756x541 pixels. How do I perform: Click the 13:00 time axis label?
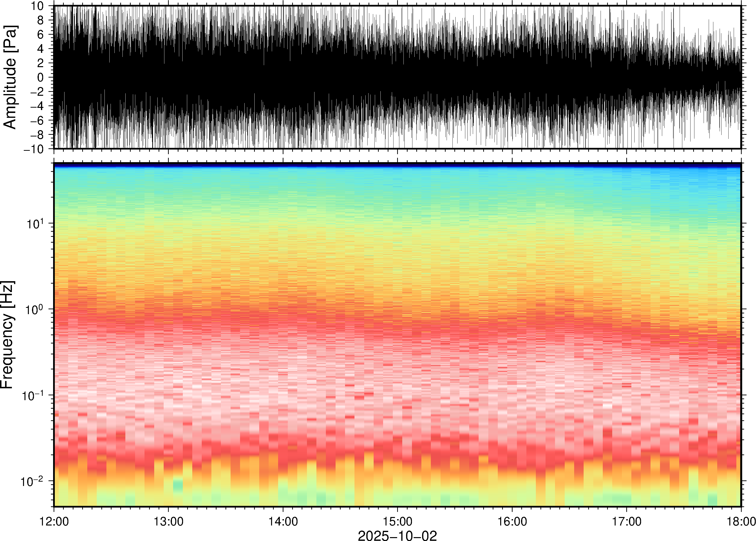[x=168, y=521]
